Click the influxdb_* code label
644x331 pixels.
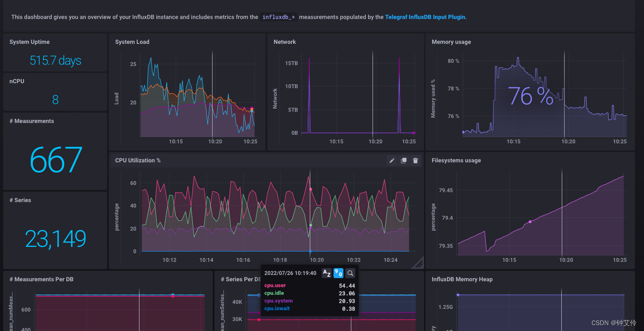tap(279, 17)
